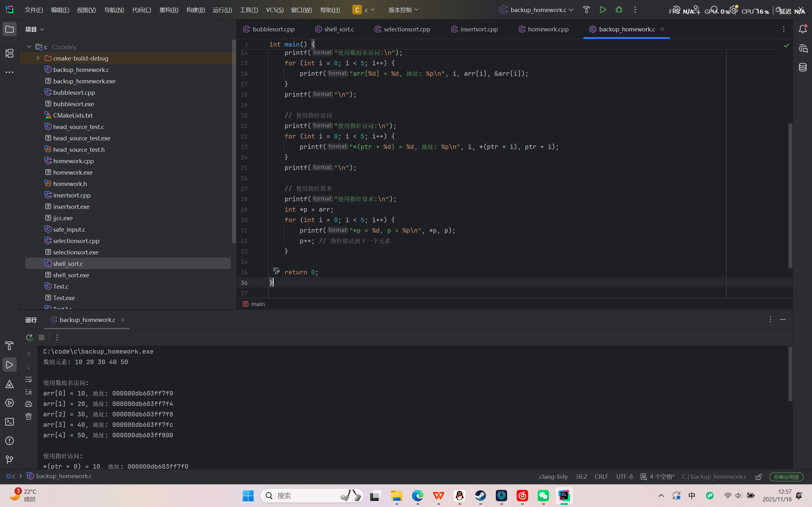Screen dimensions: 812x507
Task: Clear console output with trash icon
Action: pos(29,416)
